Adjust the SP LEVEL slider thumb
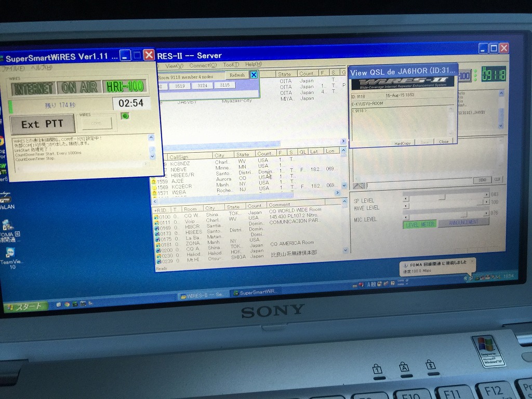The image size is (532, 399). (442, 197)
